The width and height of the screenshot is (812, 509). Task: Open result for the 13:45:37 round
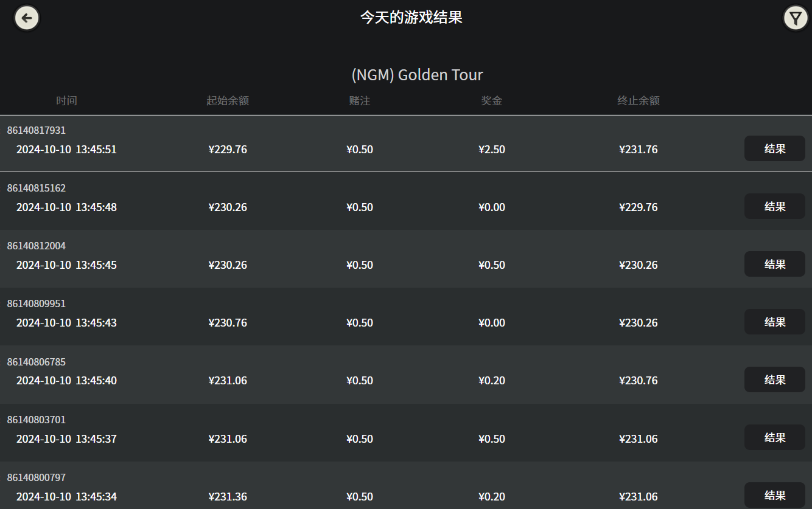pos(774,437)
